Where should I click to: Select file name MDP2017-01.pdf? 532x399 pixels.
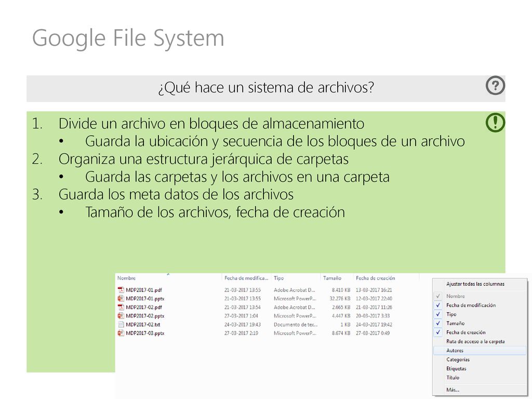(x=143, y=290)
